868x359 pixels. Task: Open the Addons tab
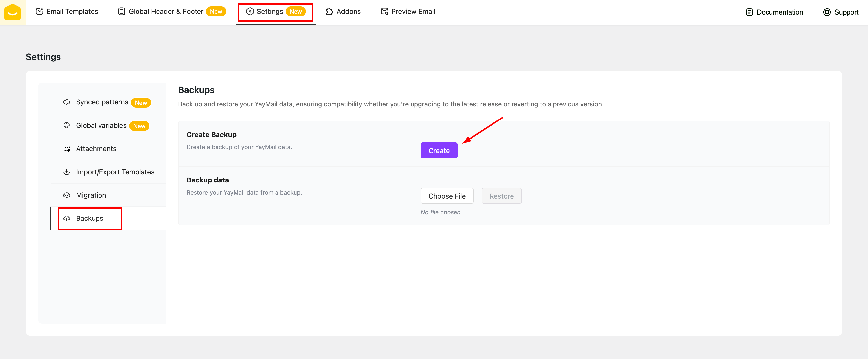pyautogui.click(x=348, y=11)
